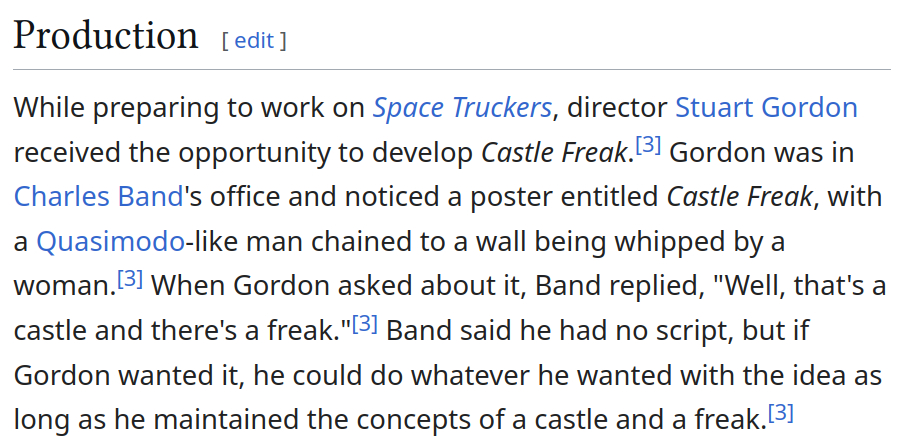Click citation [3] after "there's a freak."
This screenshot has width=916, height=446.
coord(364,324)
